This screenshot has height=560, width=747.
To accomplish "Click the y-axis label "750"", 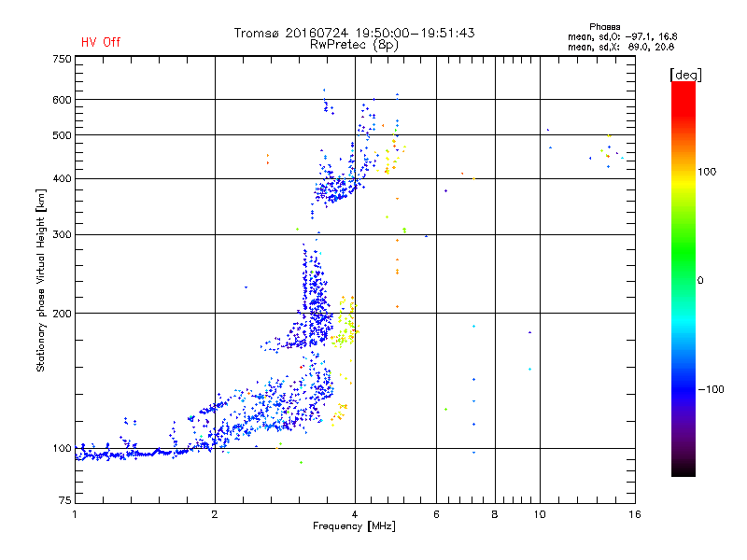I will pyautogui.click(x=62, y=59).
